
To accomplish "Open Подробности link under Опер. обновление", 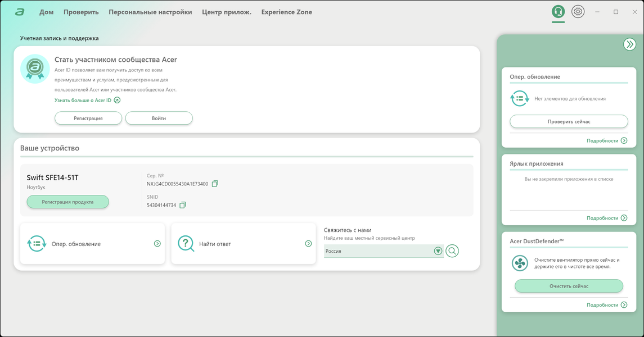I will click(602, 140).
